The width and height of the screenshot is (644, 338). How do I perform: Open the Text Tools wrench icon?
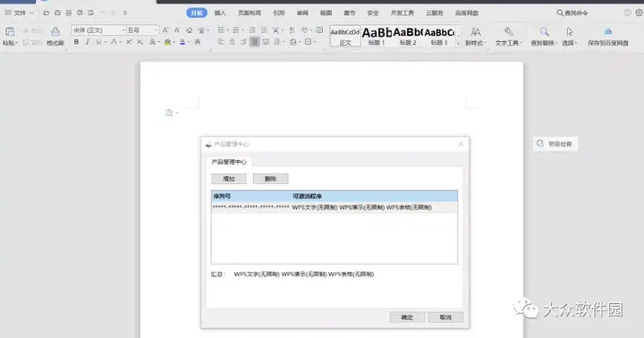[x=508, y=32]
